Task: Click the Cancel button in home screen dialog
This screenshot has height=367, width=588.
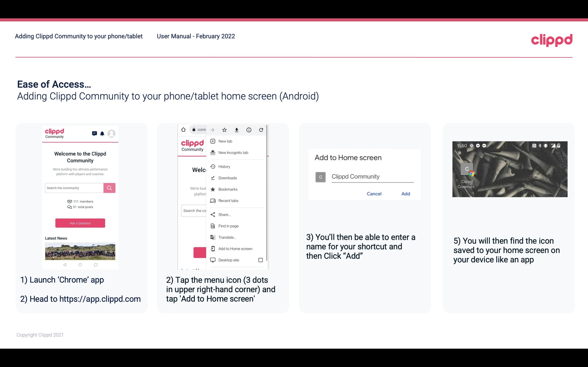Action: click(x=374, y=193)
